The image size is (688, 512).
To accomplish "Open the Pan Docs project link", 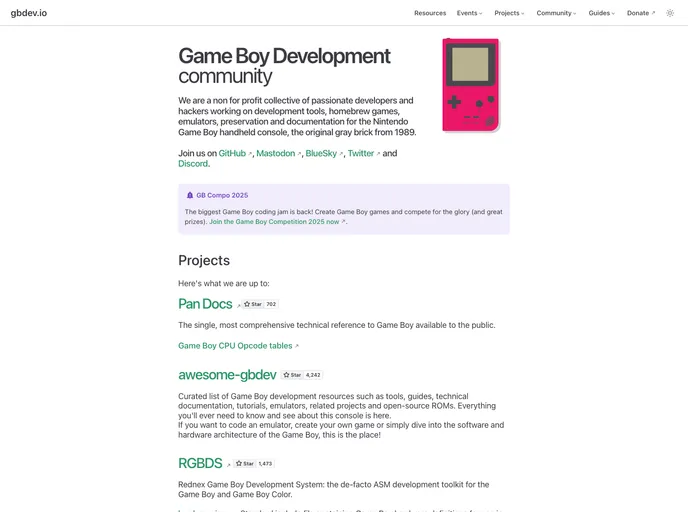I will click(205, 304).
